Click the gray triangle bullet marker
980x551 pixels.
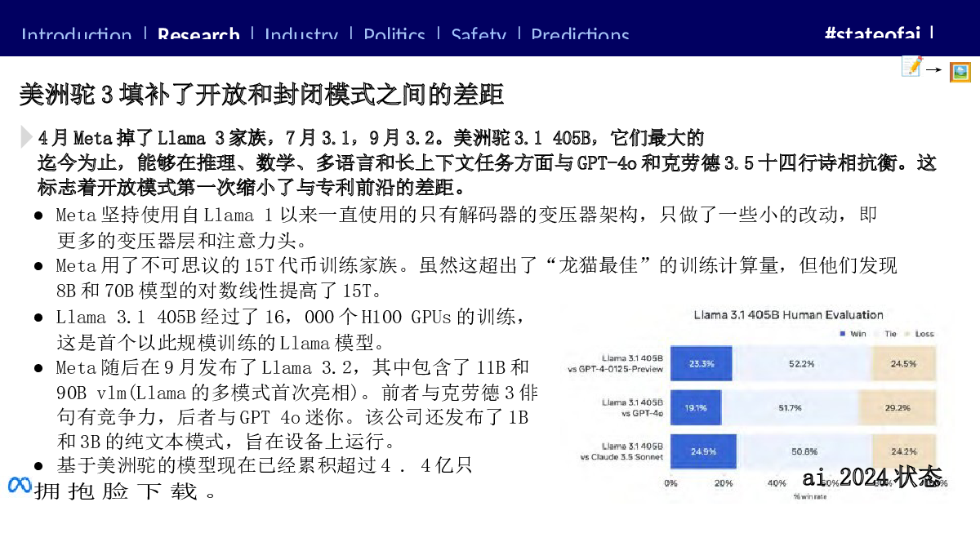pos(27,137)
